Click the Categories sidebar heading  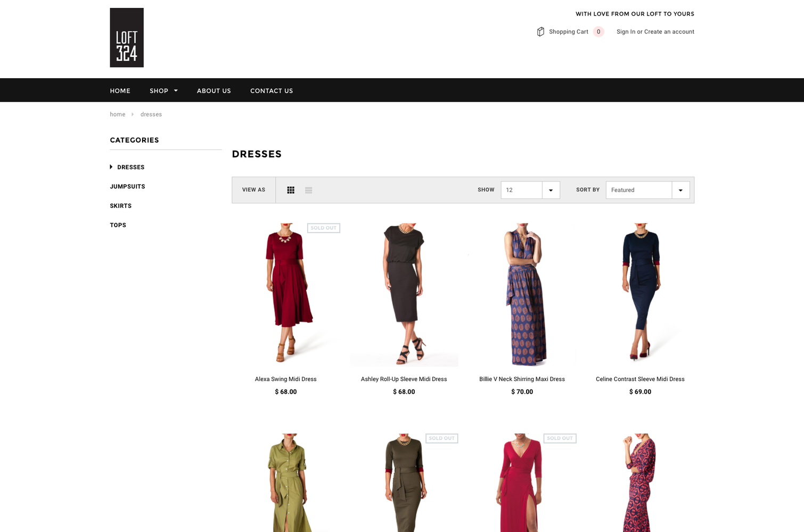pos(135,140)
